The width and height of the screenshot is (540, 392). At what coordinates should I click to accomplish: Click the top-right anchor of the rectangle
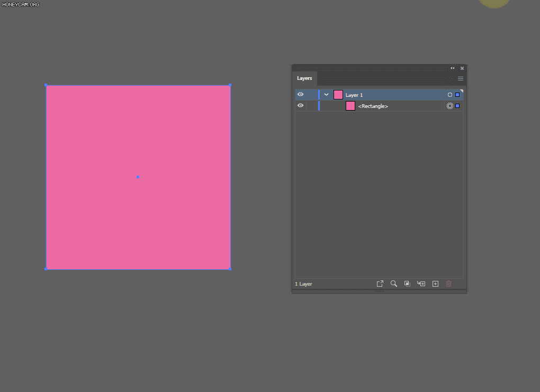(230, 85)
